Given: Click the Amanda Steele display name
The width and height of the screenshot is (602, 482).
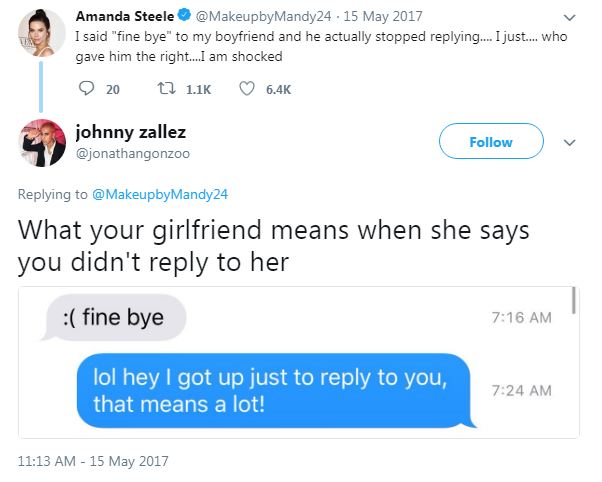Looking at the screenshot, I should [x=125, y=16].
